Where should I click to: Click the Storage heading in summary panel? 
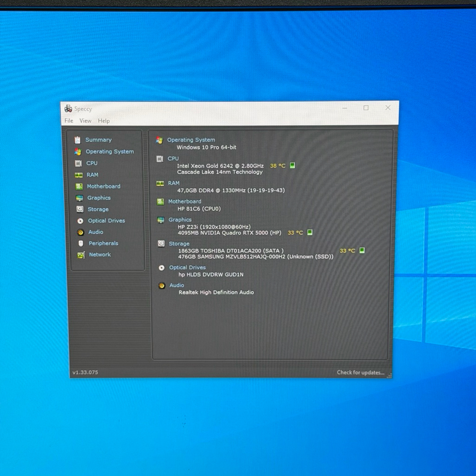coord(179,244)
